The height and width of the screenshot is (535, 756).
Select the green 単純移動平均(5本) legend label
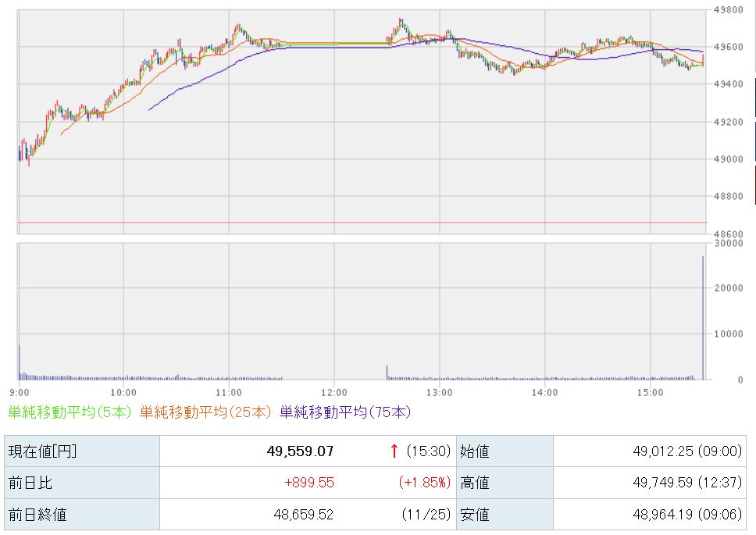(70, 412)
